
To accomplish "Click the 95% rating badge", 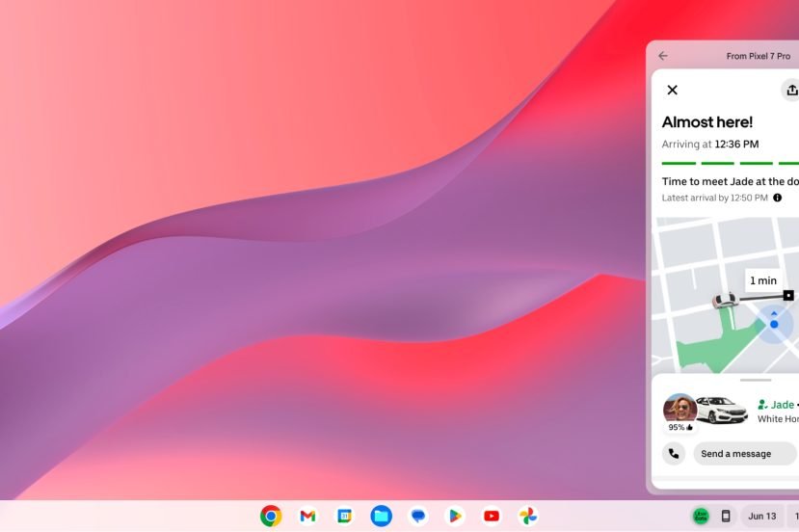I will tap(680, 428).
